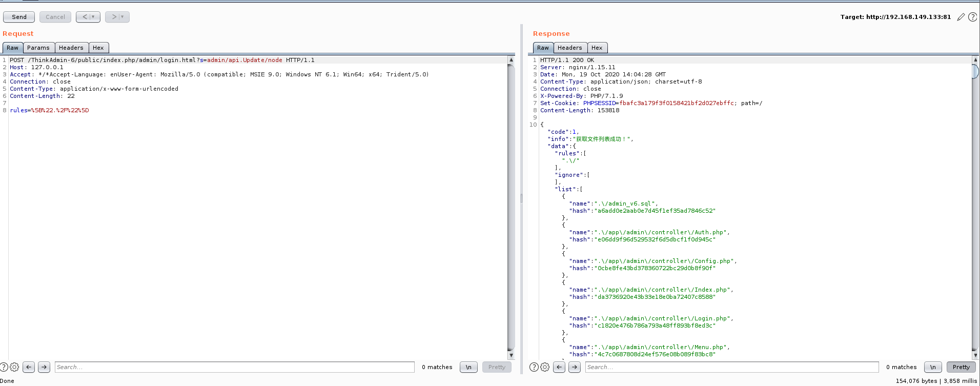
Task: Jump to next request search match
Action: tap(44, 367)
